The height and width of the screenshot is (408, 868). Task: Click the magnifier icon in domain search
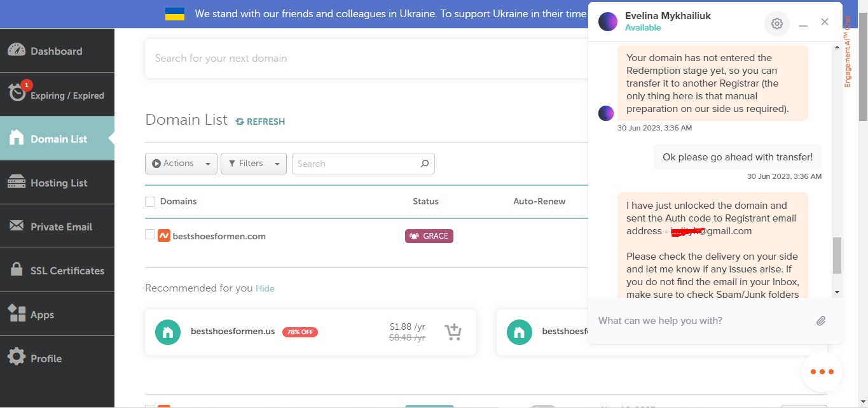click(x=425, y=164)
